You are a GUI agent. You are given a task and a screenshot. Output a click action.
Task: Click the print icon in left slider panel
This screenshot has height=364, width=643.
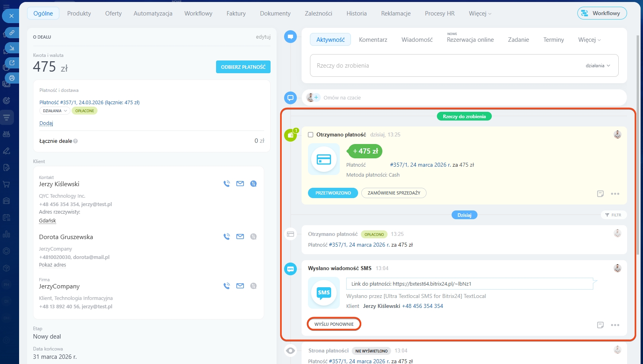12,78
